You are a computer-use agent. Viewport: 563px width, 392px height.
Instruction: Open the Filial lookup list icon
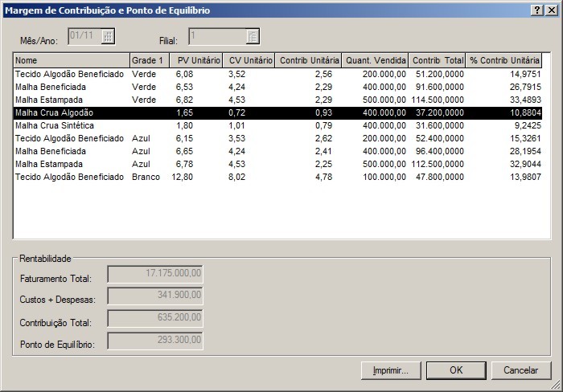click(x=253, y=36)
